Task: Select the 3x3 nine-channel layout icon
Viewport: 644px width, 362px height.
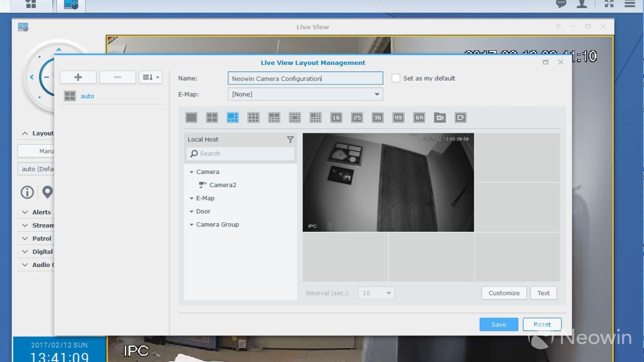Action: (x=253, y=118)
